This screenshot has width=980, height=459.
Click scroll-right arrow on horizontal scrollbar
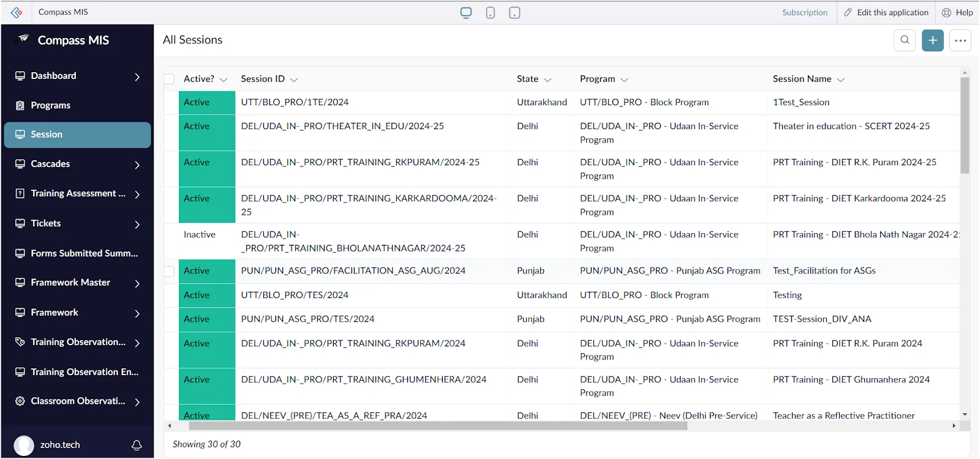pos(954,425)
